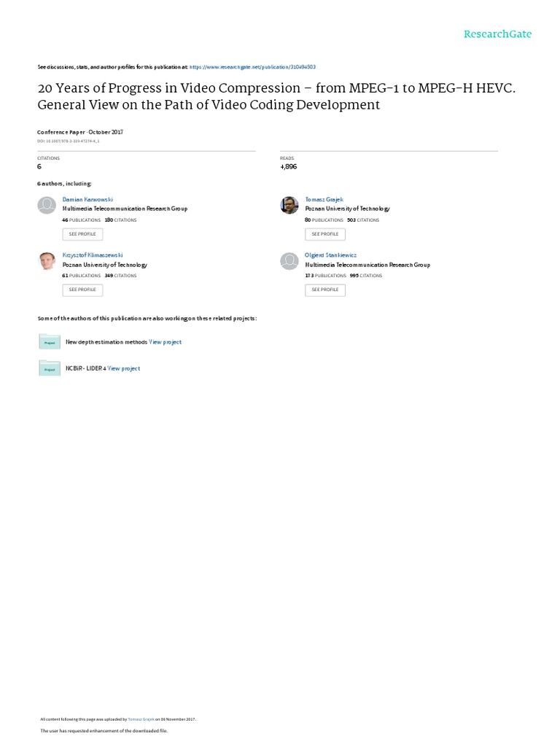The width and height of the screenshot is (560, 747).
Task: Click the project icon beside NCBiR - LIDER 4
Action: click(x=50, y=368)
